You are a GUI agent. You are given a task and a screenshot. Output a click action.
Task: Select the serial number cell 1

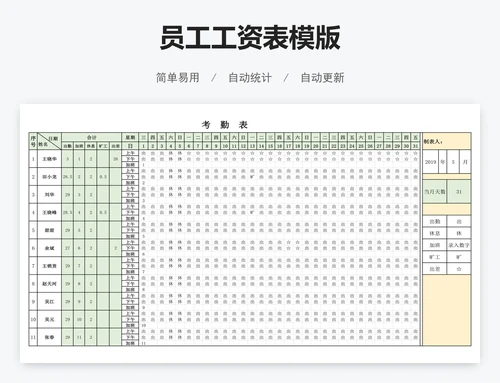click(33, 159)
